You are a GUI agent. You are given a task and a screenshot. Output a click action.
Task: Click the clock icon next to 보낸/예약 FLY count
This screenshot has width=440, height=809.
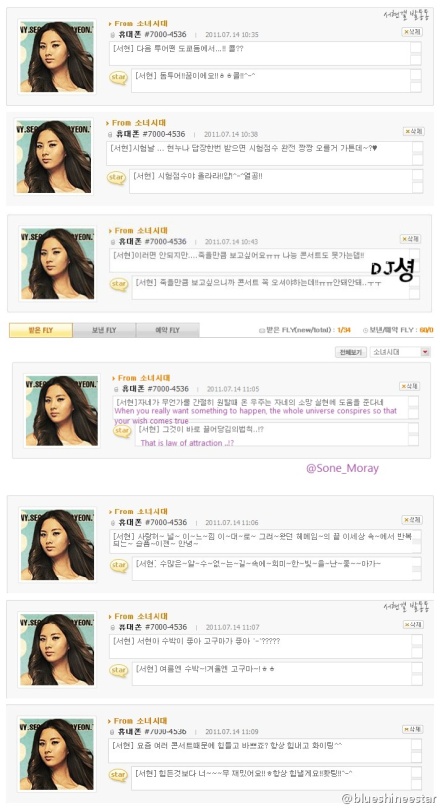coord(365,330)
